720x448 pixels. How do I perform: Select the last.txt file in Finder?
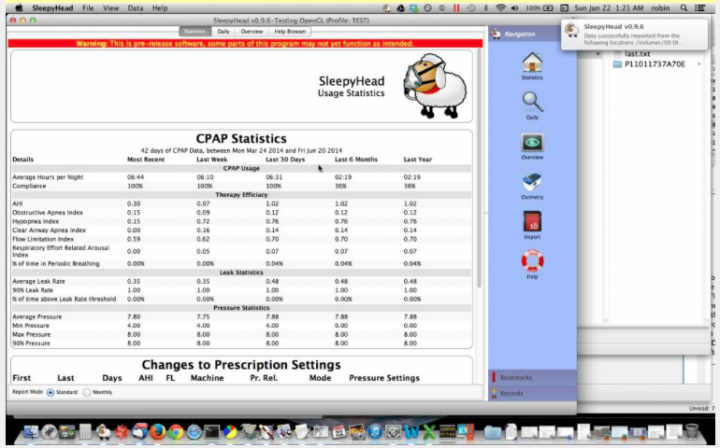pos(637,54)
